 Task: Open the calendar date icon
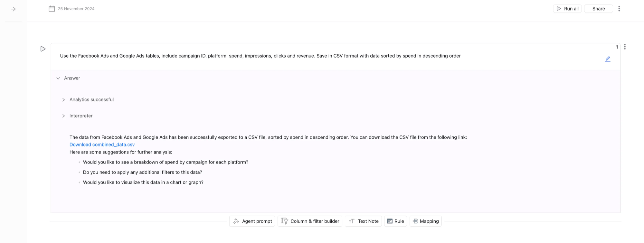[52, 9]
